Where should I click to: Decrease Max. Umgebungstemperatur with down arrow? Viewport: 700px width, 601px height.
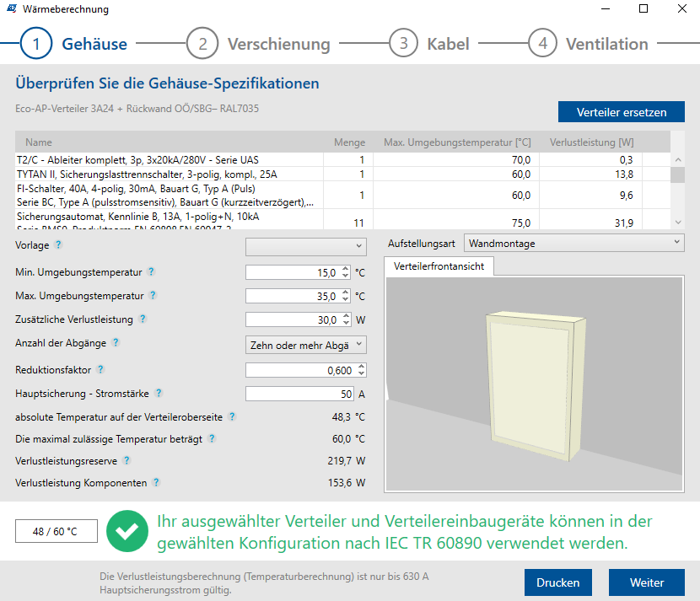346,299
